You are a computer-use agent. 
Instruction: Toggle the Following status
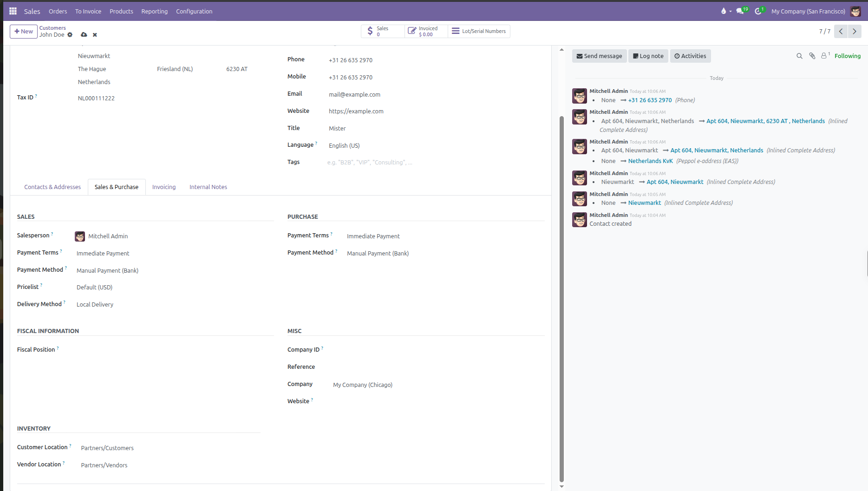(847, 56)
